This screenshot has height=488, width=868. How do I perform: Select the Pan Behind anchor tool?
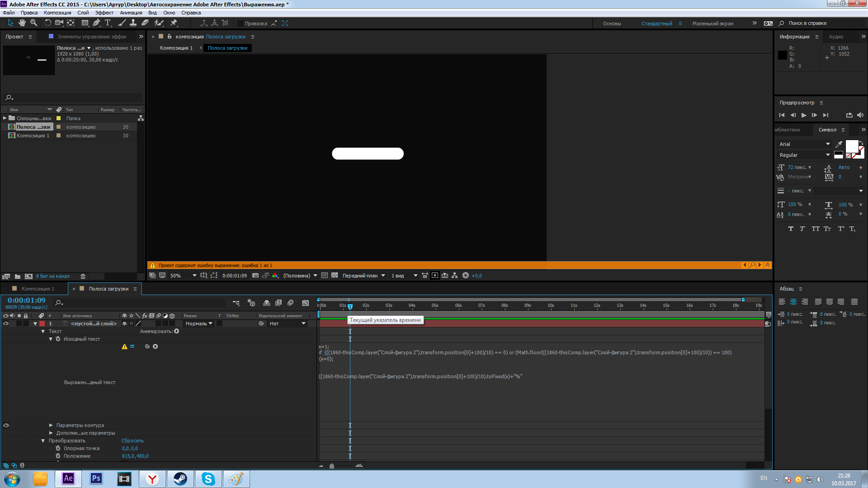click(71, 23)
